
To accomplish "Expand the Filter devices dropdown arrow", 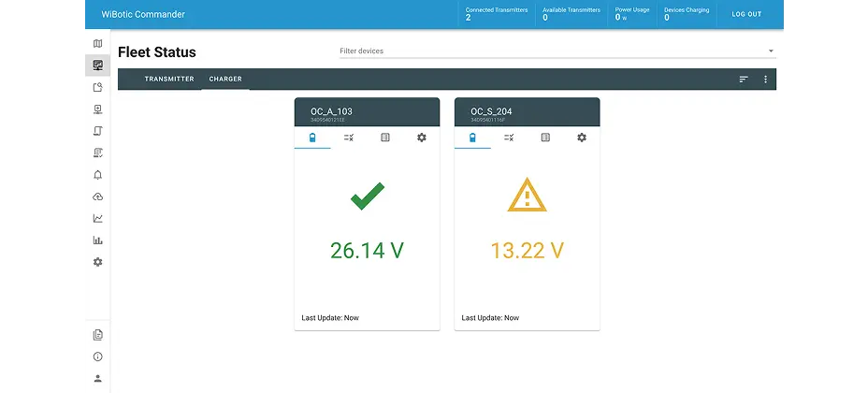I will pos(771,51).
